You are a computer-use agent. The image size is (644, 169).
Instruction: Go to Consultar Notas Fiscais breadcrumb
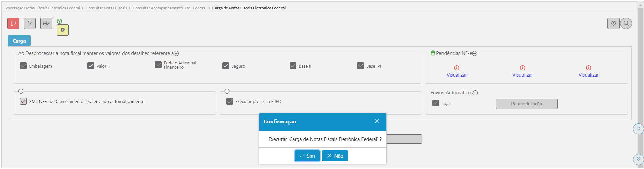point(106,8)
